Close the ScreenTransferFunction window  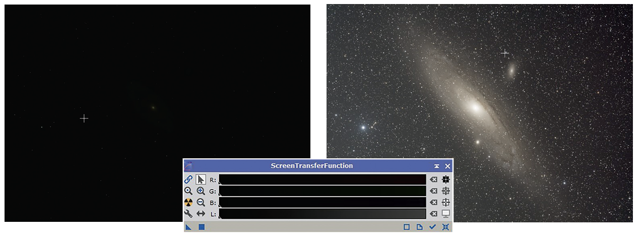447,166
